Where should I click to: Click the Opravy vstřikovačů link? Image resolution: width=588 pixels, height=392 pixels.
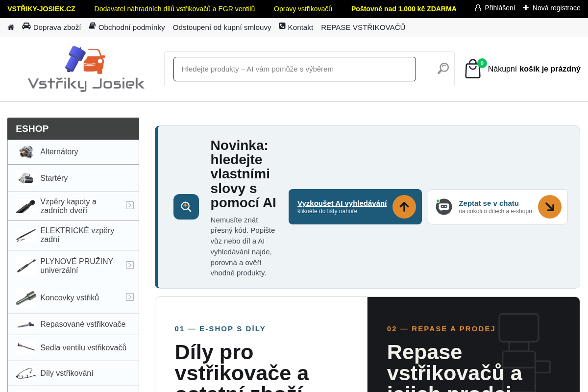[303, 9]
